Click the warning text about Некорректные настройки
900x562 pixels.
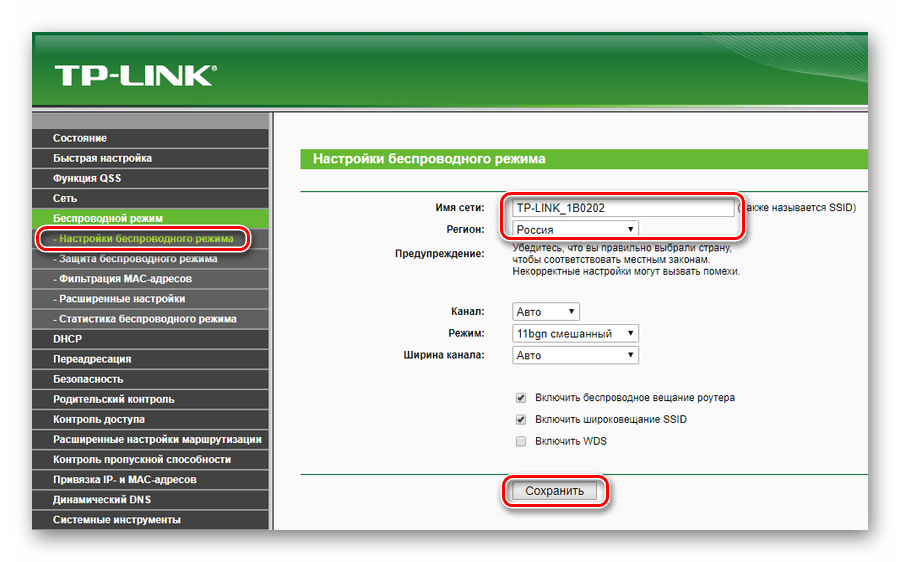pos(626,272)
